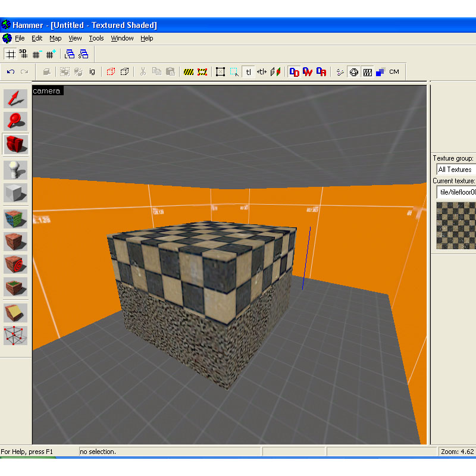Open the camera view type label
The image size is (476, 476).
coord(47,90)
